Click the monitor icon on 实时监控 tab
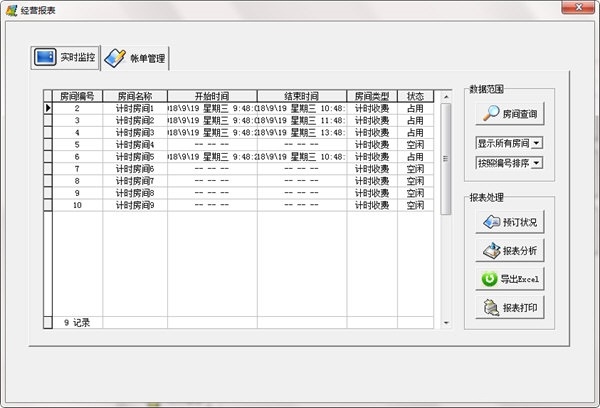 45,57
